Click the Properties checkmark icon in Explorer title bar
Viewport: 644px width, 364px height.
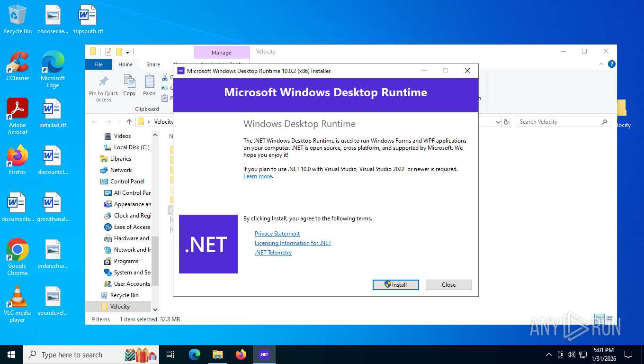point(108,52)
